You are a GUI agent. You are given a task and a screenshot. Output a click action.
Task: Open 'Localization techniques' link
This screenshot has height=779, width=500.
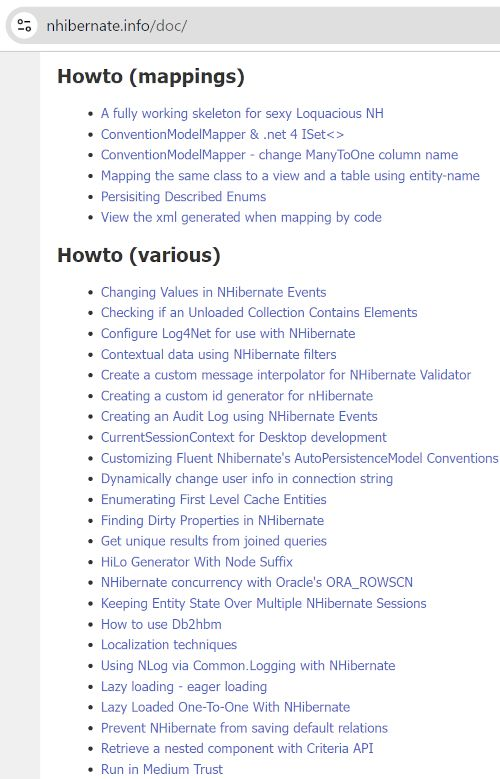click(x=169, y=645)
